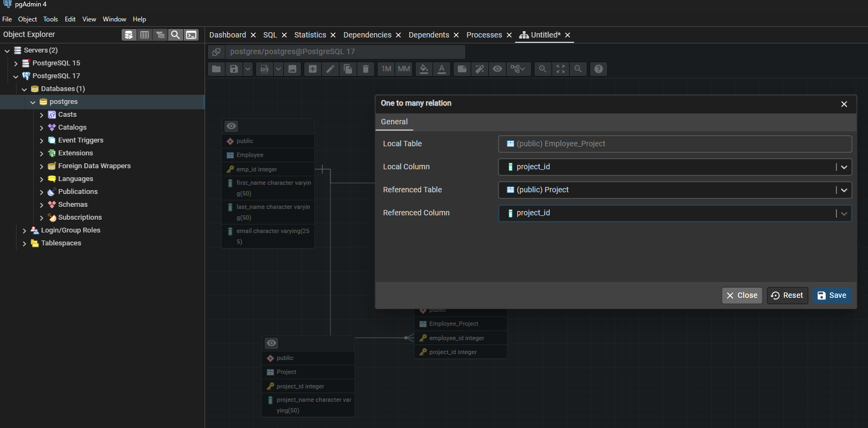Click the Auto align wand icon
Viewport: 868px width, 428px height.
[x=480, y=69]
